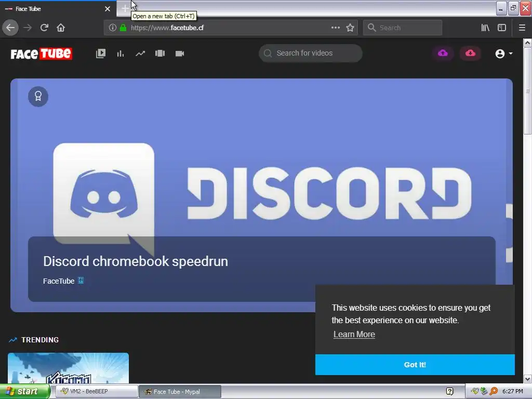Click the system tray clock 6:27 PM

pyautogui.click(x=512, y=391)
